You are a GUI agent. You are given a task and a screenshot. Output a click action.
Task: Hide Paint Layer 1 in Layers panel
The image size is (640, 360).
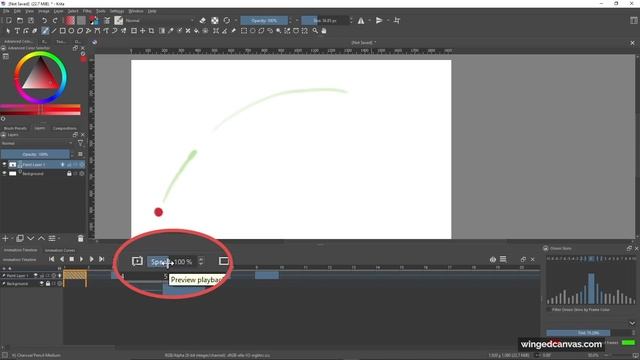pyautogui.click(x=4, y=164)
